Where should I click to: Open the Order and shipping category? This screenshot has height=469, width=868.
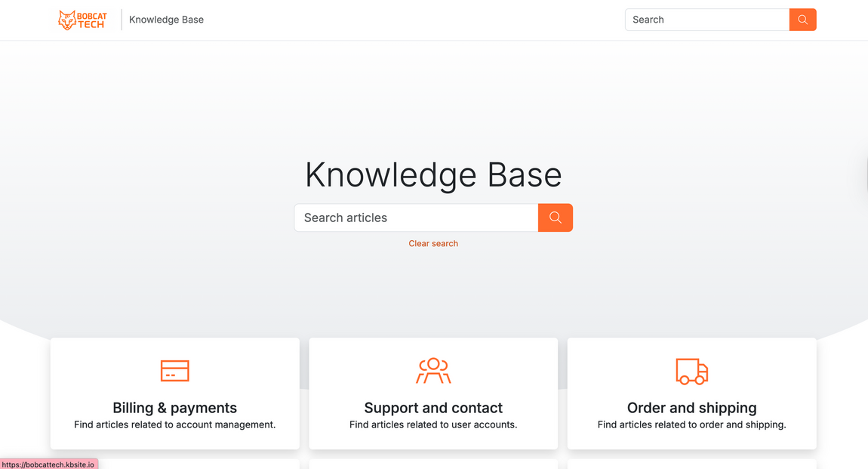click(691, 393)
